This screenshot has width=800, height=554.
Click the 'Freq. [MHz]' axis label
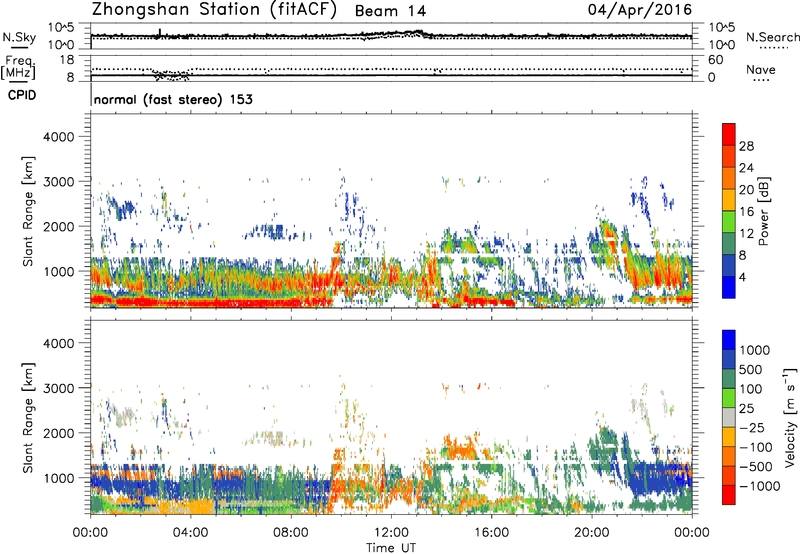pos(18,68)
